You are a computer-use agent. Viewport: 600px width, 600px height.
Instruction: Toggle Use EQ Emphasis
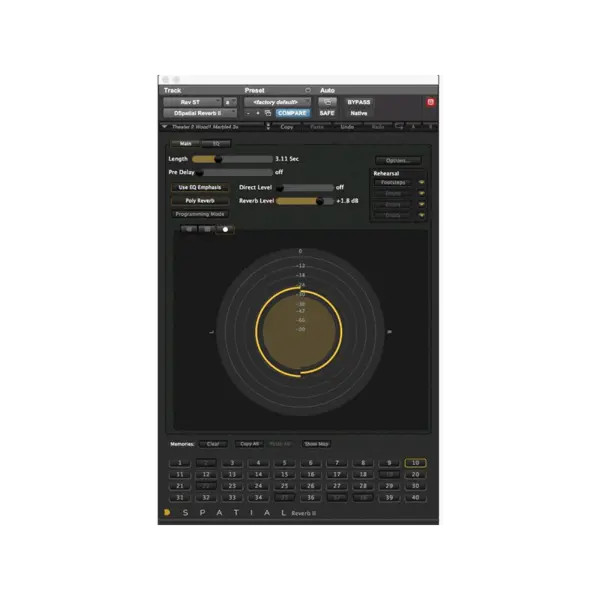tap(200, 187)
